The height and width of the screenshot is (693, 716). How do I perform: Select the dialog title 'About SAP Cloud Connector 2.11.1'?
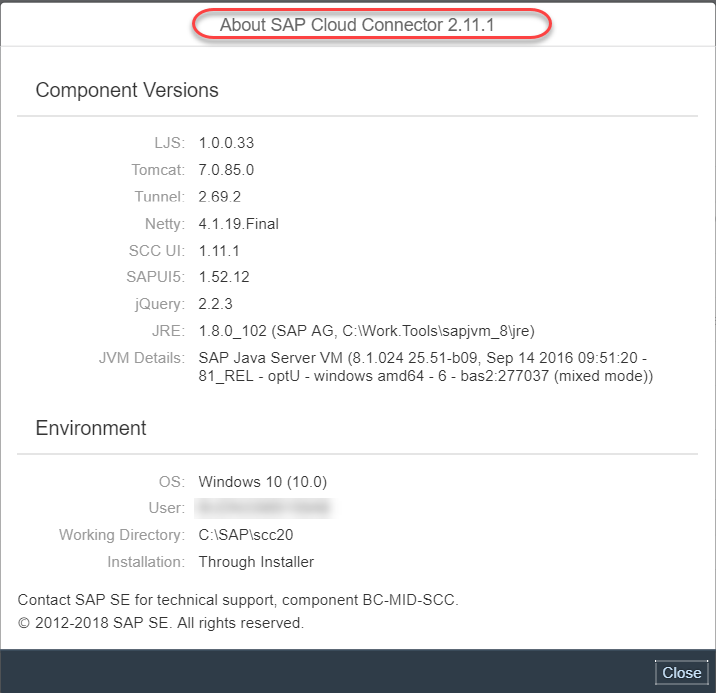point(357,25)
